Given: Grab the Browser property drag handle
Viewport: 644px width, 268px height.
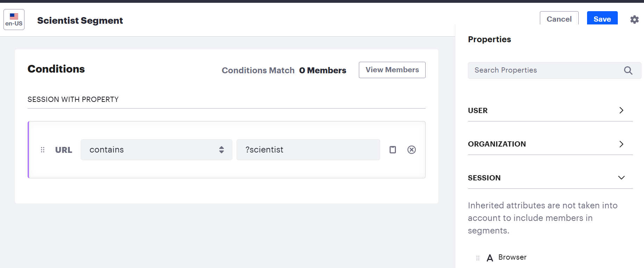Looking at the screenshot, I should (x=478, y=258).
